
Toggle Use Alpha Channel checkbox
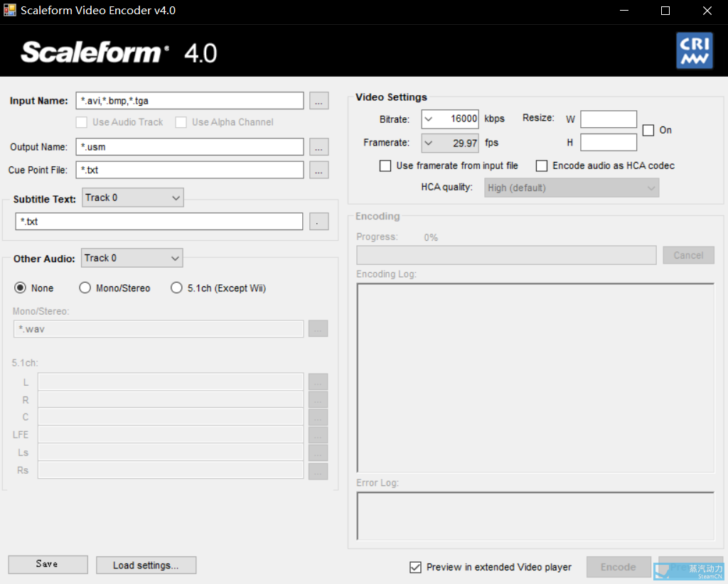(x=181, y=122)
